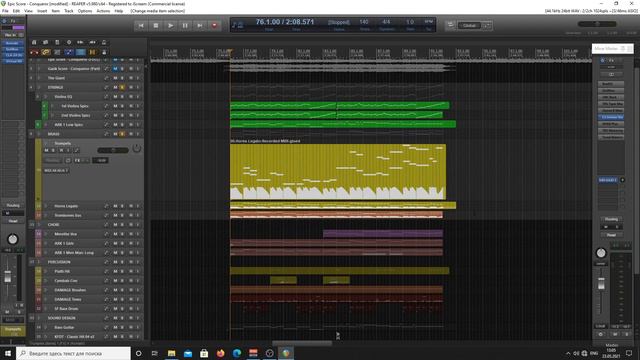
Task: Collapse the BRASS folder
Action: [x=39, y=134]
